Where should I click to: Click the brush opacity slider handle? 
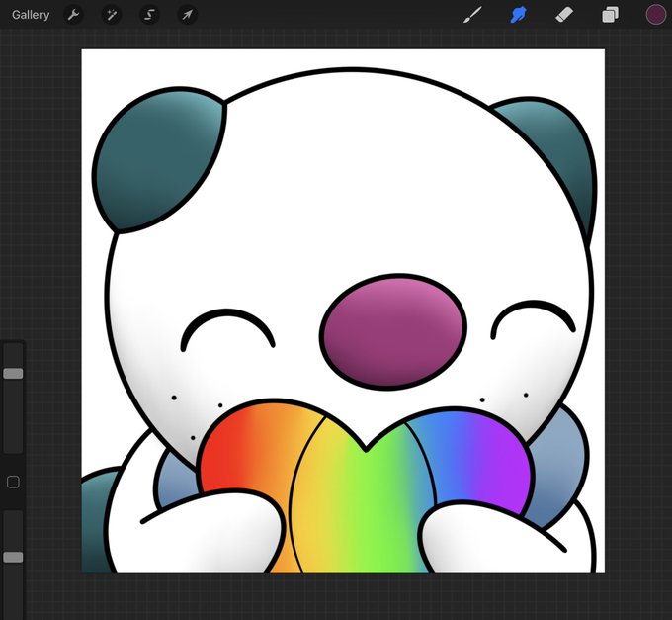click(13, 557)
